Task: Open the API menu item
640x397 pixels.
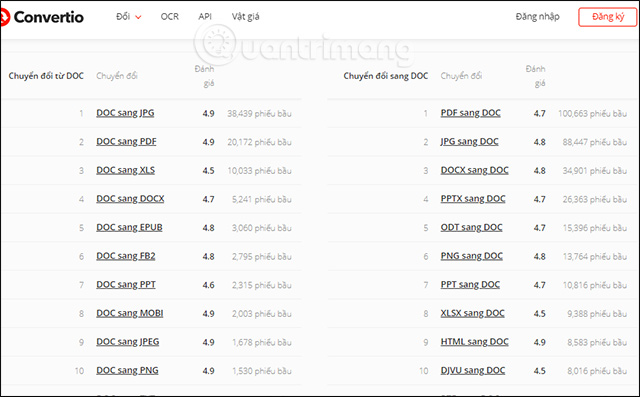Action: pos(205,17)
